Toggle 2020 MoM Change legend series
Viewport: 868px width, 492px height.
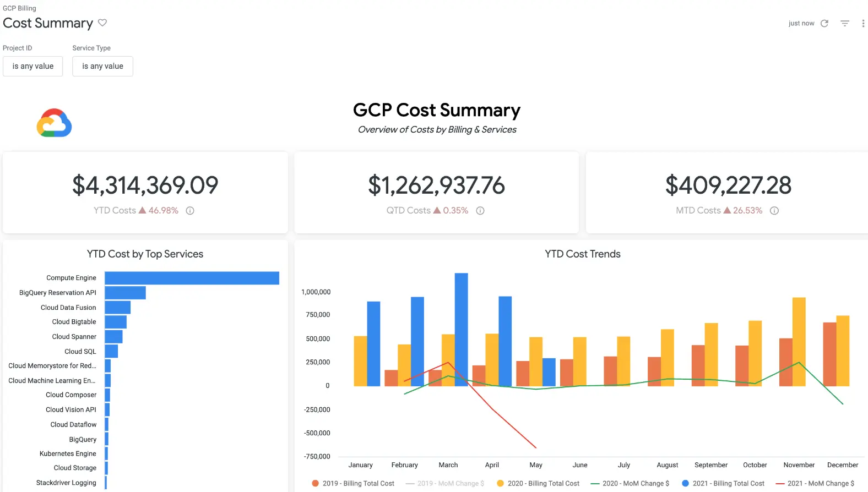pyautogui.click(x=630, y=483)
